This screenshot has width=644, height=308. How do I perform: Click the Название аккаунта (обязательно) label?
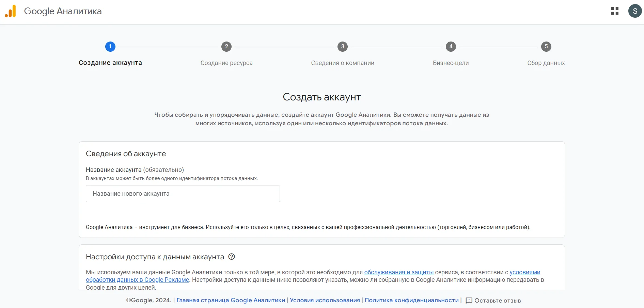135,170
